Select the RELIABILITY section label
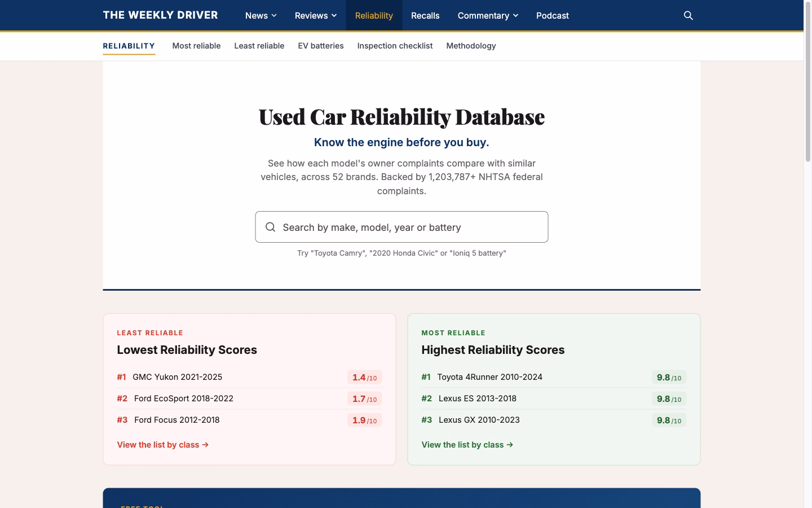812x508 pixels. 129,46
